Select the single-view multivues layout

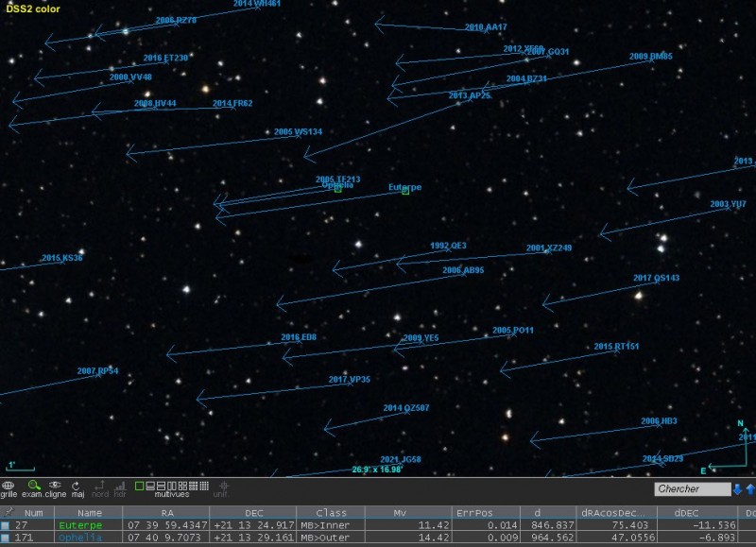(x=139, y=486)
